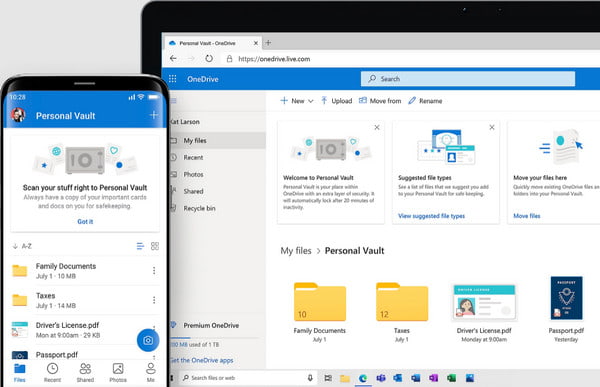600x387 pixels.
Task: Open the app launcher grid icon
Action: pos(173,79)
